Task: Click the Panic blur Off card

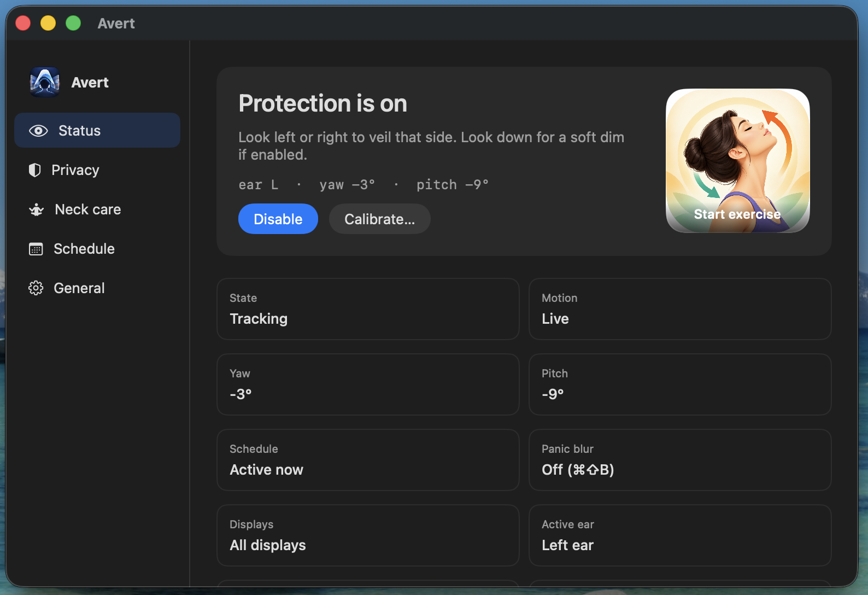Action: click(680, 460)
